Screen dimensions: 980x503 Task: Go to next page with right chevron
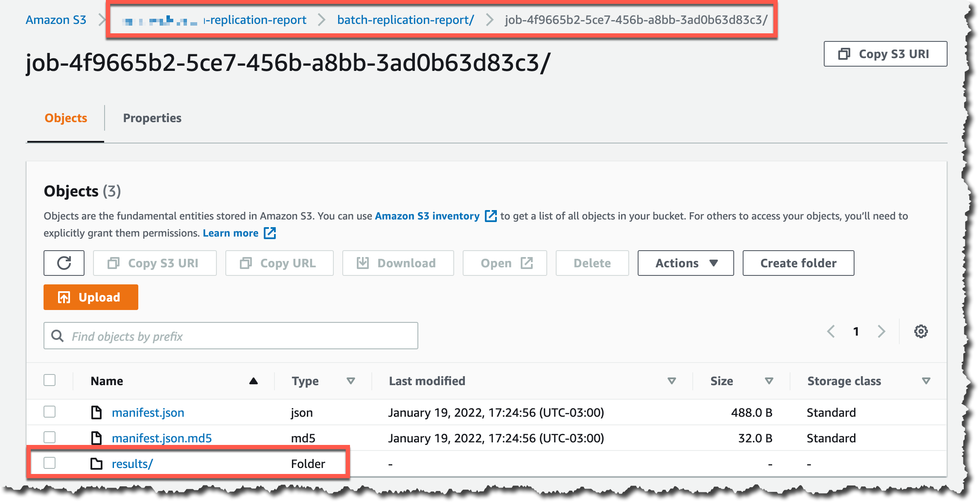tap(881, 331)
